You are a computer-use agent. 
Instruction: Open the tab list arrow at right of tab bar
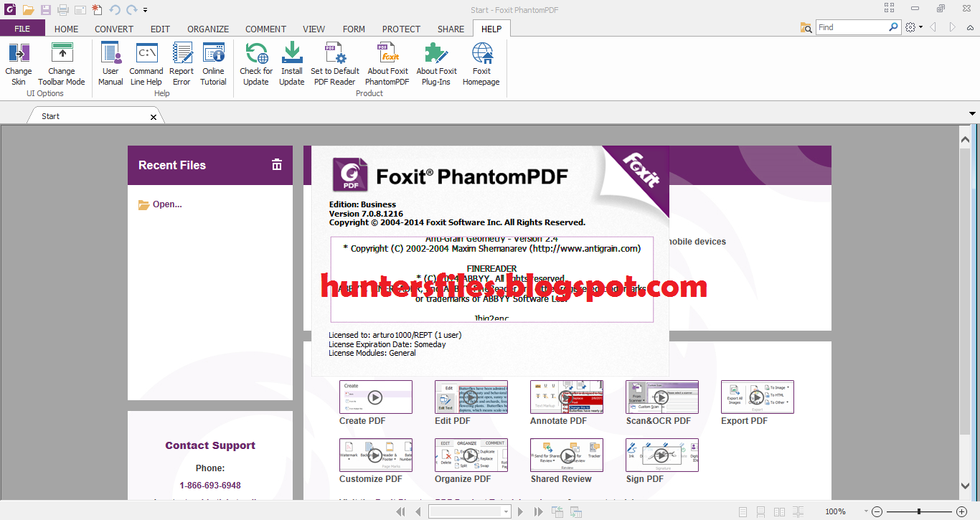[x=972, y=113]
